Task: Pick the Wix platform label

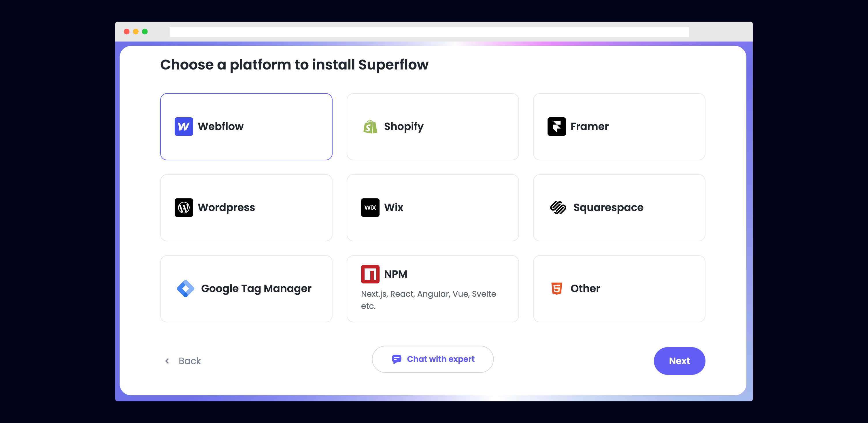Action: pos(393,207)
